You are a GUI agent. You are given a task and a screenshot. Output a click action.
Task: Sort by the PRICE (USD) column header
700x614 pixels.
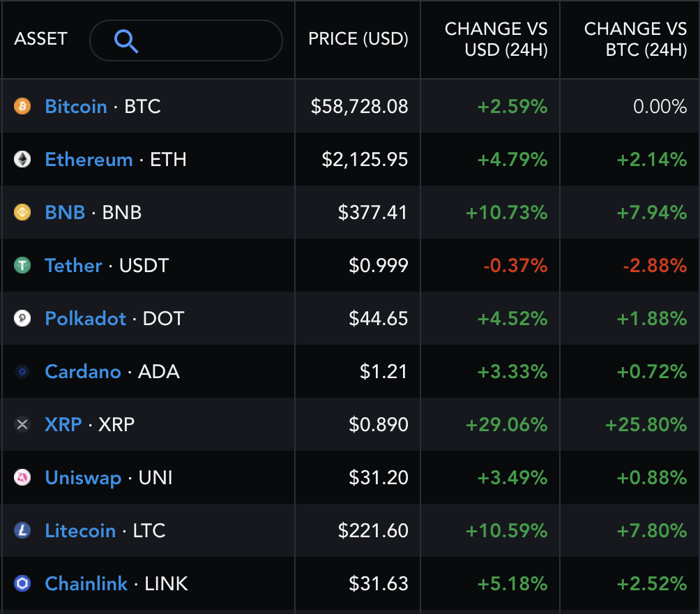coord(358,39)
